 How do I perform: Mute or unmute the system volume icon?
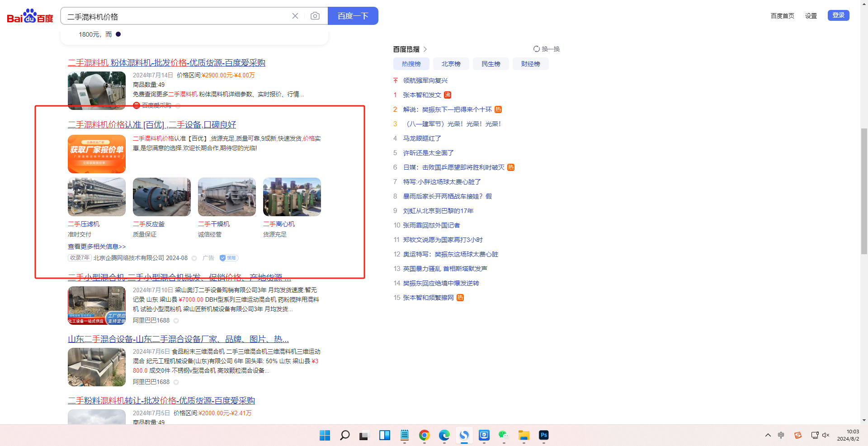tap(826, 435)
